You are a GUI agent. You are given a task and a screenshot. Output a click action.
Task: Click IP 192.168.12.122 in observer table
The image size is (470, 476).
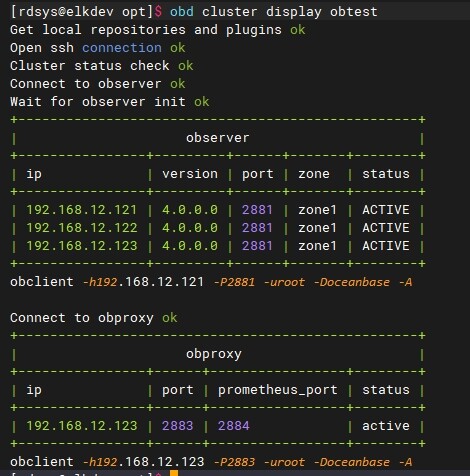82,228
